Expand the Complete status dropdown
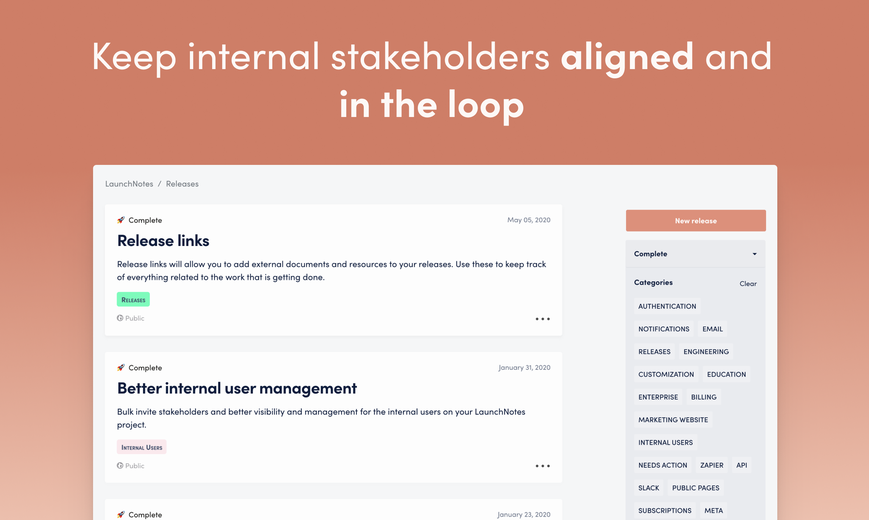Viewport: 869px width, 520px height. click(696, 254)
